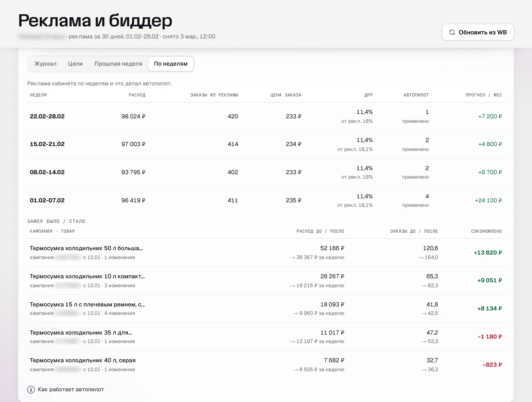Click week row 15.02-21.02
Image resolution: width=532 pixels, height=402 pixels.
pos(266,144)
